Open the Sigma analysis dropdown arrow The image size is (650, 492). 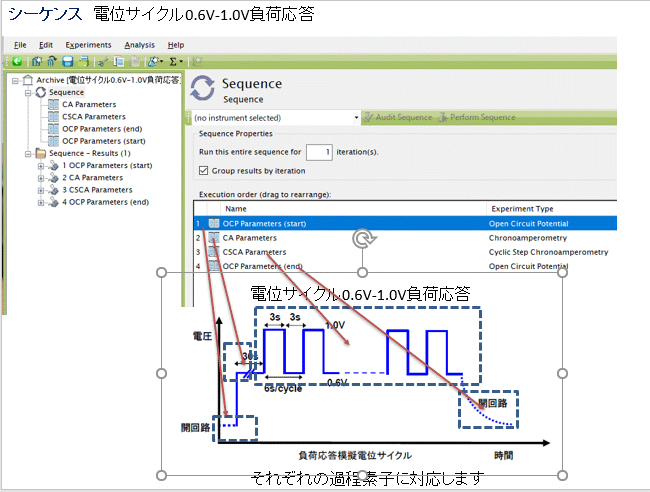[181, 62]
